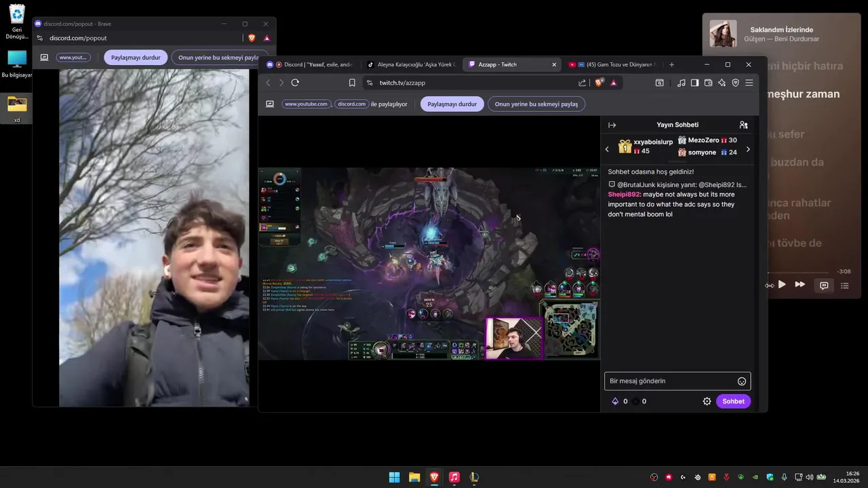Open the chat emote picker

[x=742, y=382]
